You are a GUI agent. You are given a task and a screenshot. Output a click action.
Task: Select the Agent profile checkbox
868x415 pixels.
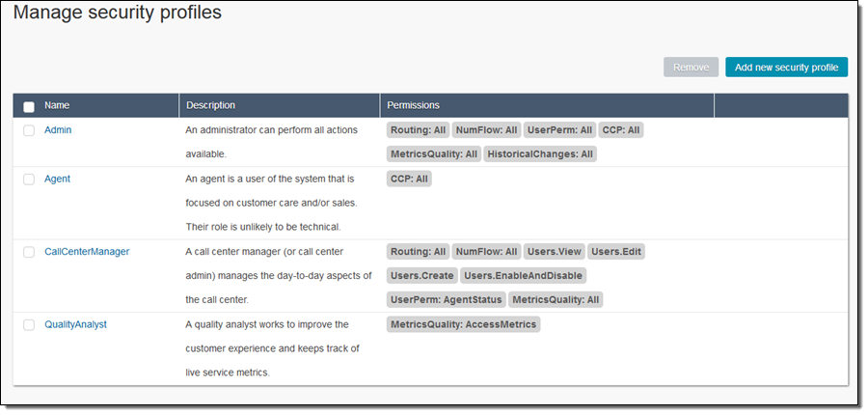click(x=29, y=180)
